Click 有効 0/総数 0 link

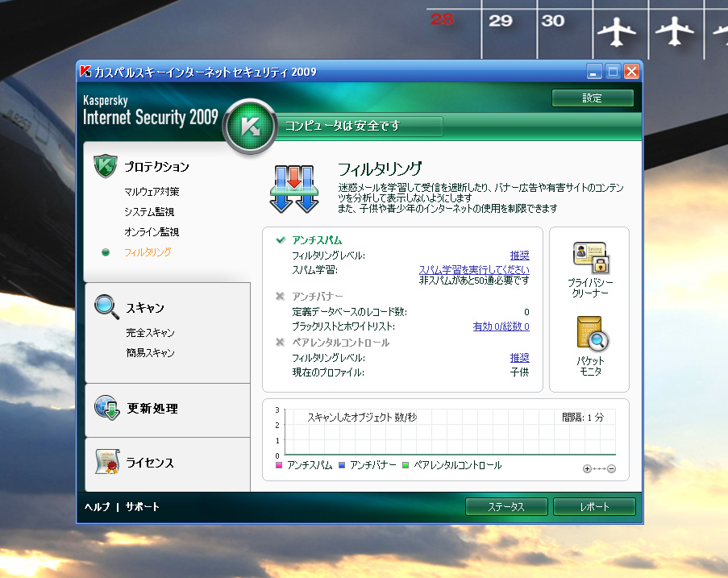click(501, 326)
